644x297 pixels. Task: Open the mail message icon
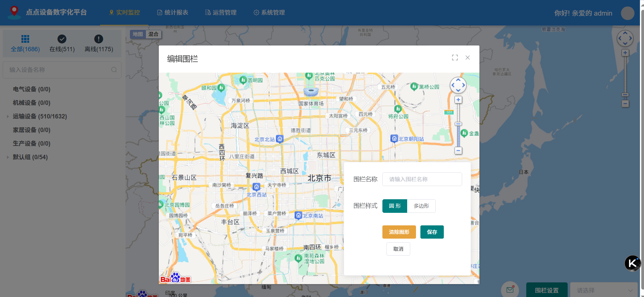point(510,290)
